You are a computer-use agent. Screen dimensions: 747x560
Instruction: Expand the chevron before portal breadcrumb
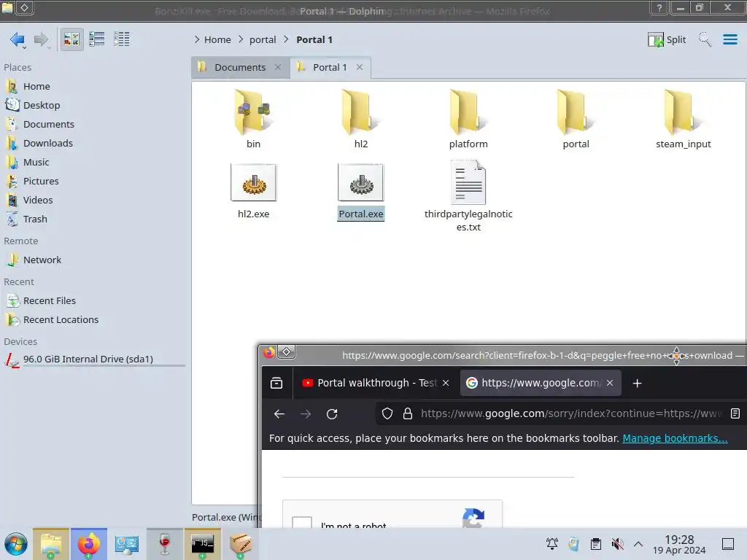pos(241,39)
